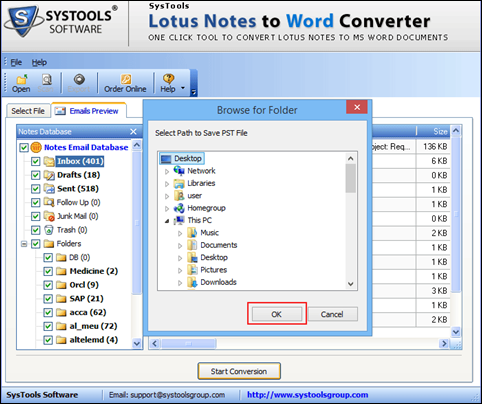
Task: Select Desktop root in folder browser
Action: click(182, 158)
